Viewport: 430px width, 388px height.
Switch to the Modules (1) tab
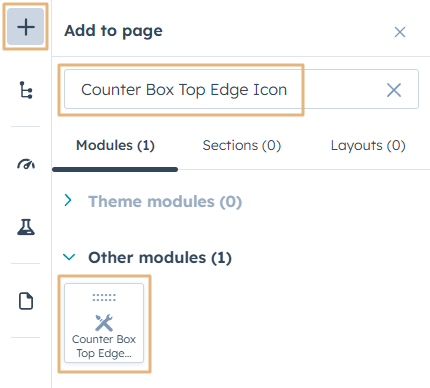point(115,145)
